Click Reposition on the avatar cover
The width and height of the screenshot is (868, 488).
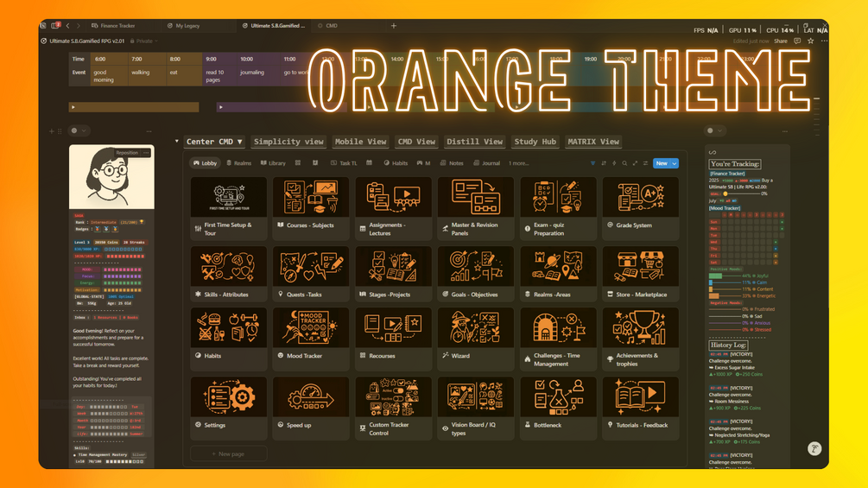127,153
